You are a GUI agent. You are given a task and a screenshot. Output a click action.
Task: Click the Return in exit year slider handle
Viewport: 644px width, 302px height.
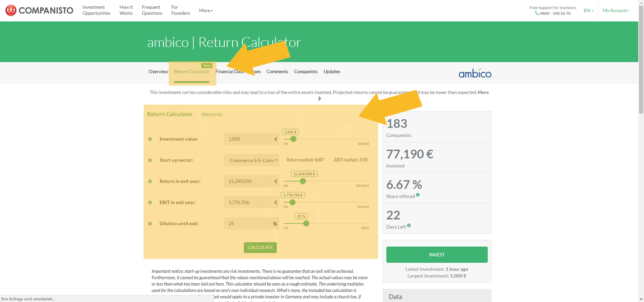[x=303, y=181]
